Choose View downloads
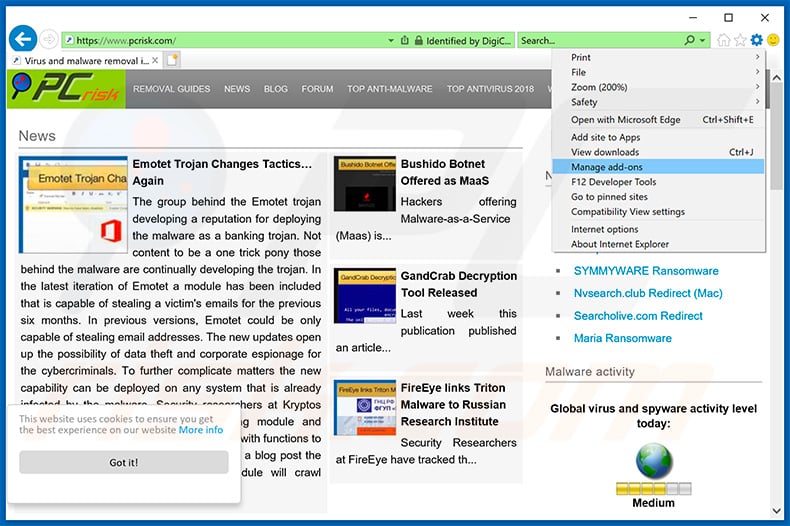790x526 pixels. (659, 152)
